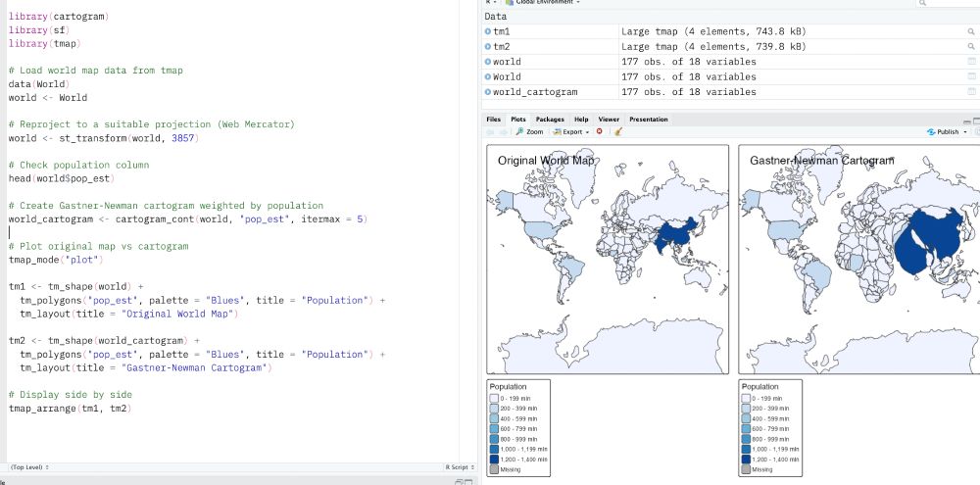Expand the world_cartogram data frame entry

coord(487,91)
